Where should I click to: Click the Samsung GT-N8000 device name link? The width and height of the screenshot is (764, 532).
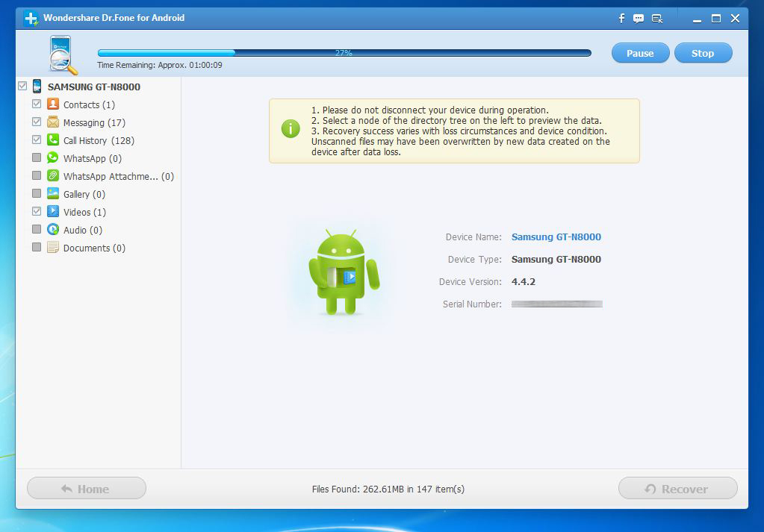click(556, 237)
